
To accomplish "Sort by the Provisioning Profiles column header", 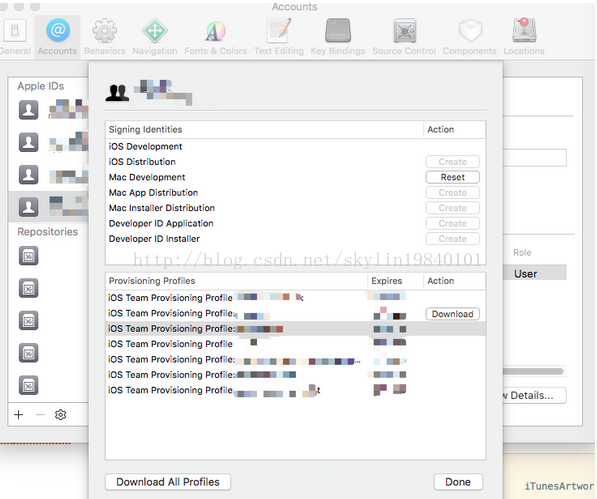I will [236, 281].
